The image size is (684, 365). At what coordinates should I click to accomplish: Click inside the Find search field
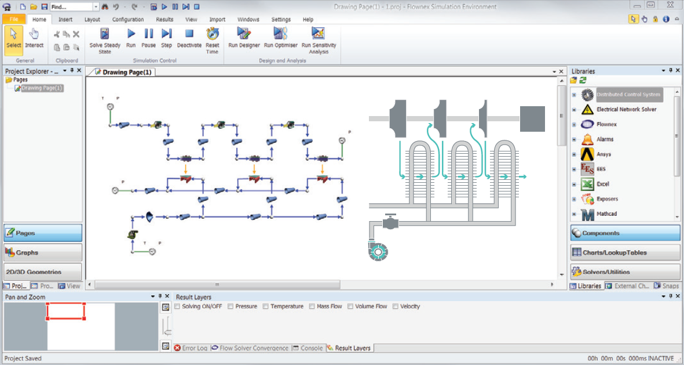tap(72, 7)
